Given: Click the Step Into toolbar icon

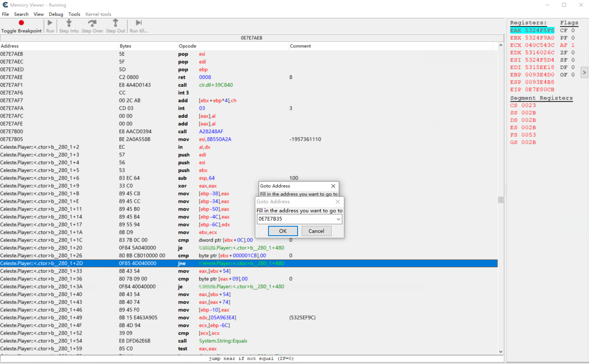Looking at the screenshot, I should tap(69, 23).
